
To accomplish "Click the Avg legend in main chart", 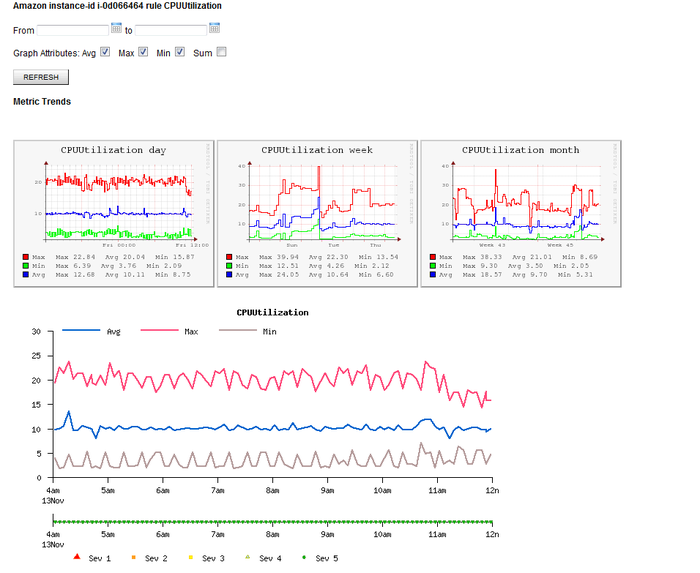I will pyautogui.click(x=92, y=331).
